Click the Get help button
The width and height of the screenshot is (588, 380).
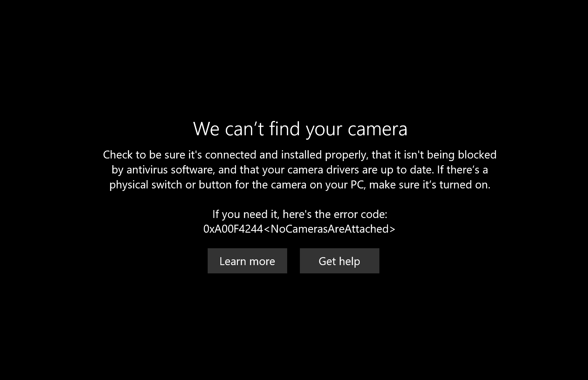pyautogui.click(x=339, y=261)
